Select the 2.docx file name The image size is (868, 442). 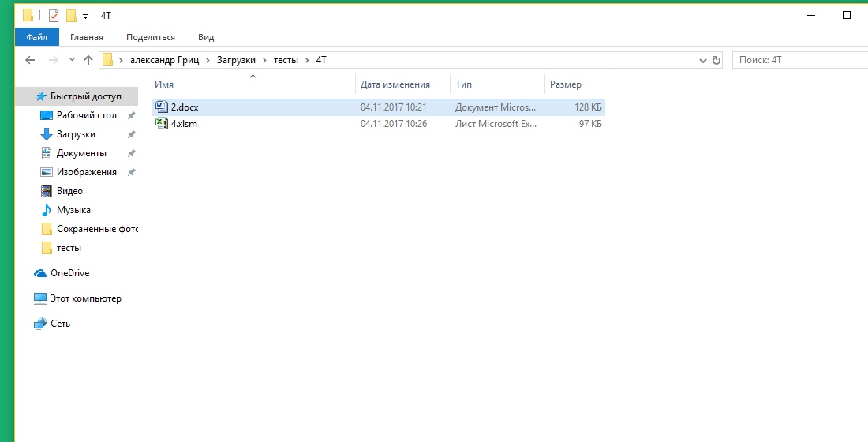tap(185, 107)
